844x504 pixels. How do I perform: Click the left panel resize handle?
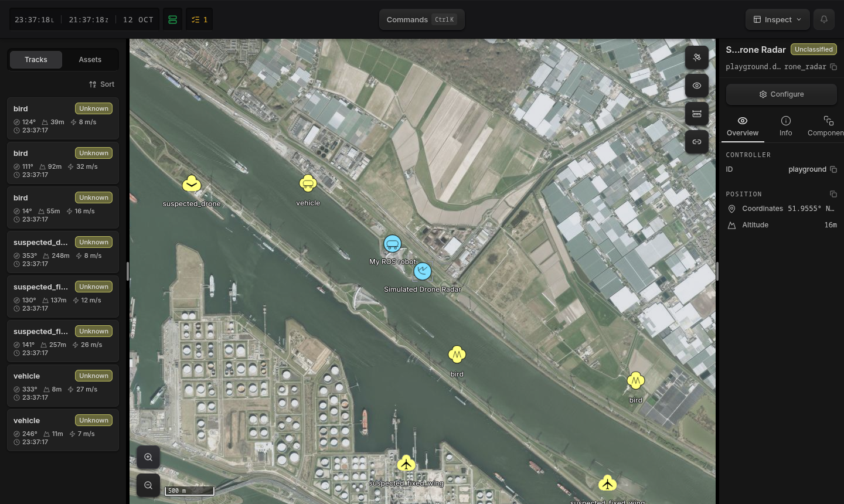(128, 271)
